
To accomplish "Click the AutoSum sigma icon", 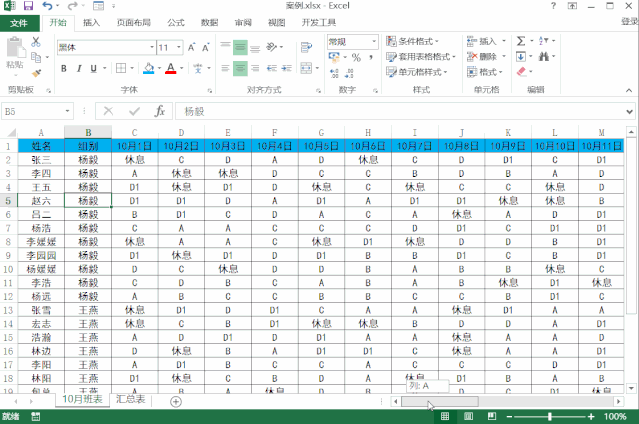I will 521,41.
